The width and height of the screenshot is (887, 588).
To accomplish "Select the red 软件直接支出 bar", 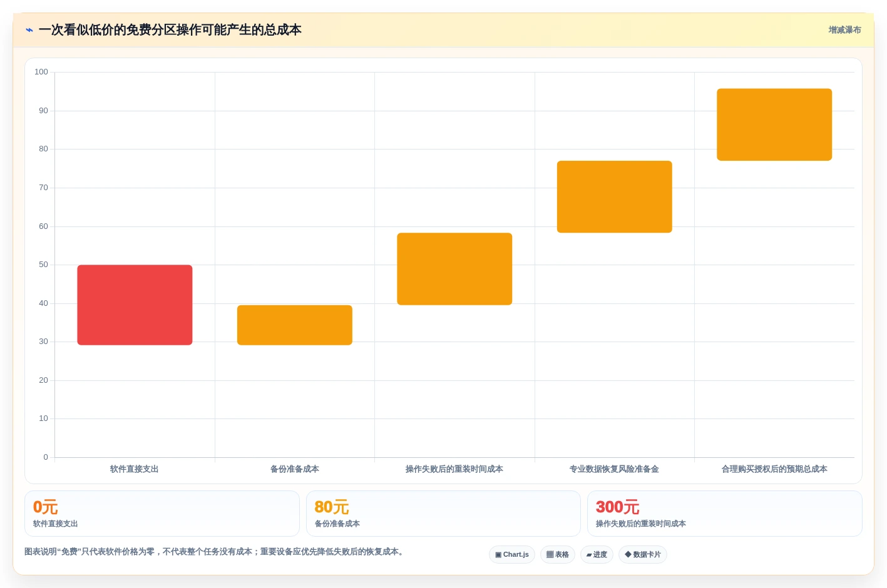I will point(135,305).
